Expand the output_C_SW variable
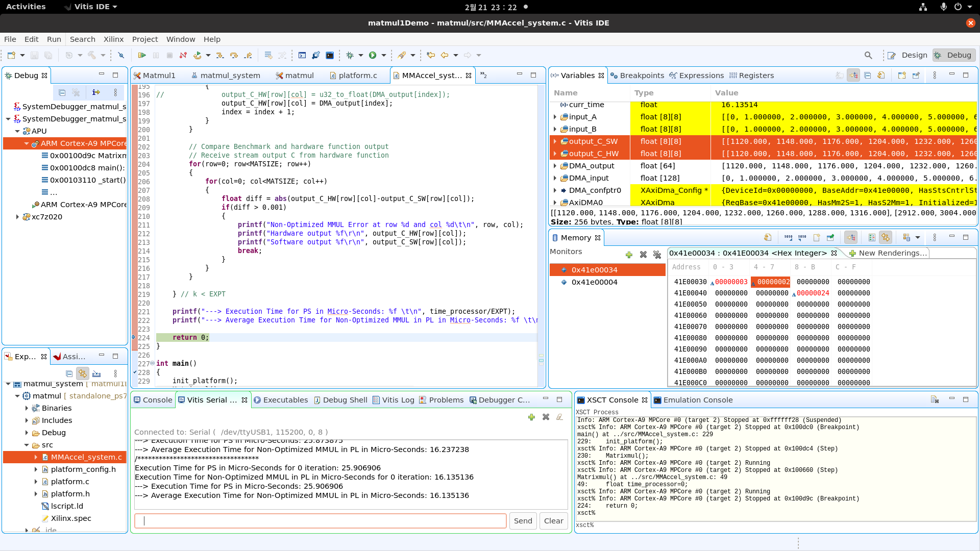Screen dimensions: 980x551 coord(555,141)
